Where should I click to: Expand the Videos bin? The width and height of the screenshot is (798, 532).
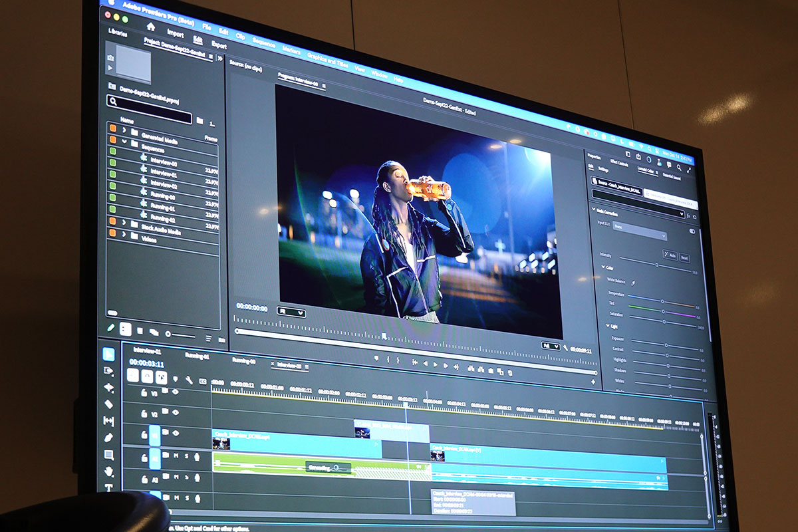[124, 235]
